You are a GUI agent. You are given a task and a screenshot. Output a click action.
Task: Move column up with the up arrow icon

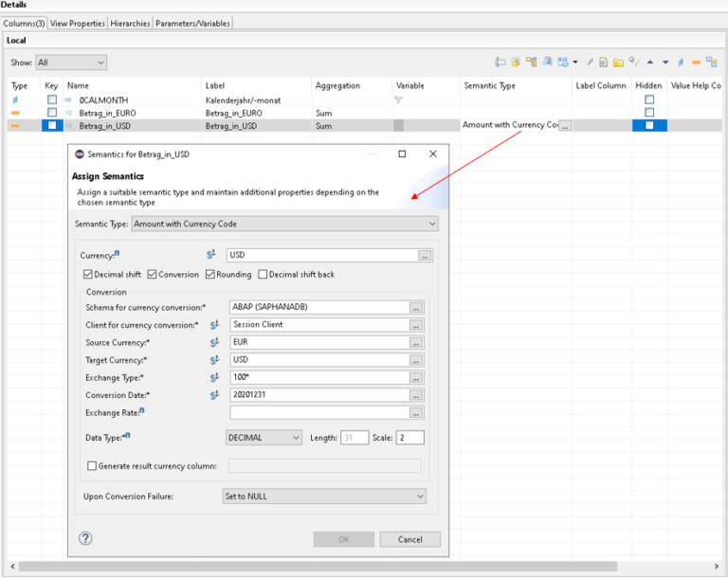click(650, 62)
